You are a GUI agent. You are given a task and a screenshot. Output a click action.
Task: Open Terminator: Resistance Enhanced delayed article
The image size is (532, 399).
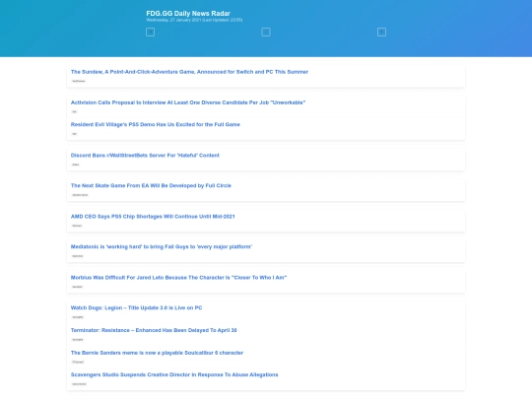[x=154, y=330]
